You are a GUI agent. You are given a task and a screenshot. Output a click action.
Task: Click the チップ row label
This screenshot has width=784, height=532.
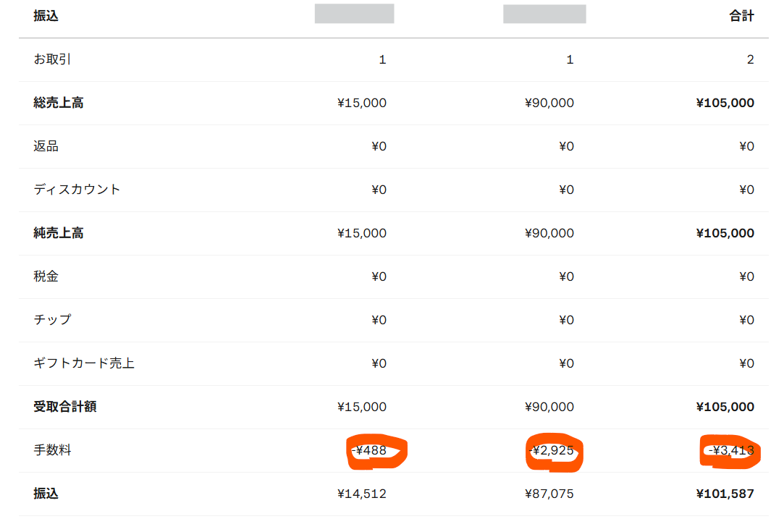pos(52,320)
